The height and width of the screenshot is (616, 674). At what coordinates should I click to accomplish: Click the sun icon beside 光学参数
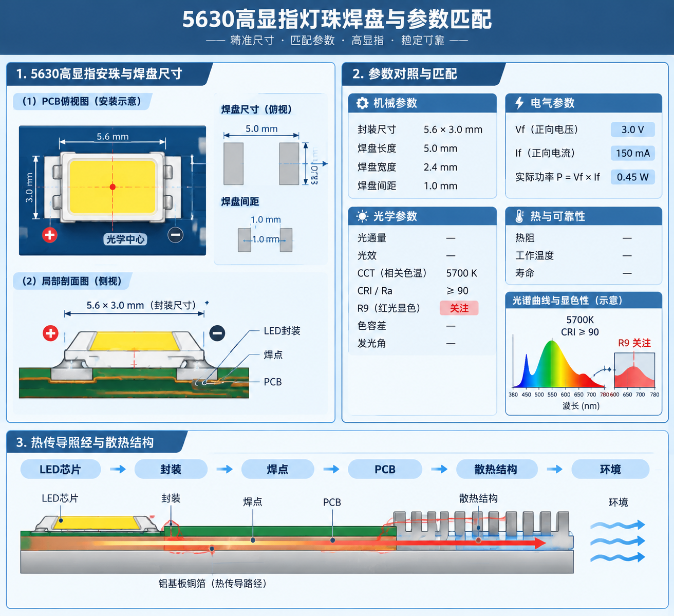[x=362, y=216]
